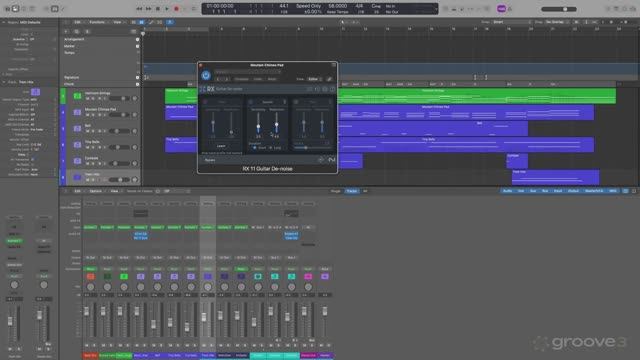640x360 pixels.
Task: Click the plus button to add a new track
Action: click(66, 31)
